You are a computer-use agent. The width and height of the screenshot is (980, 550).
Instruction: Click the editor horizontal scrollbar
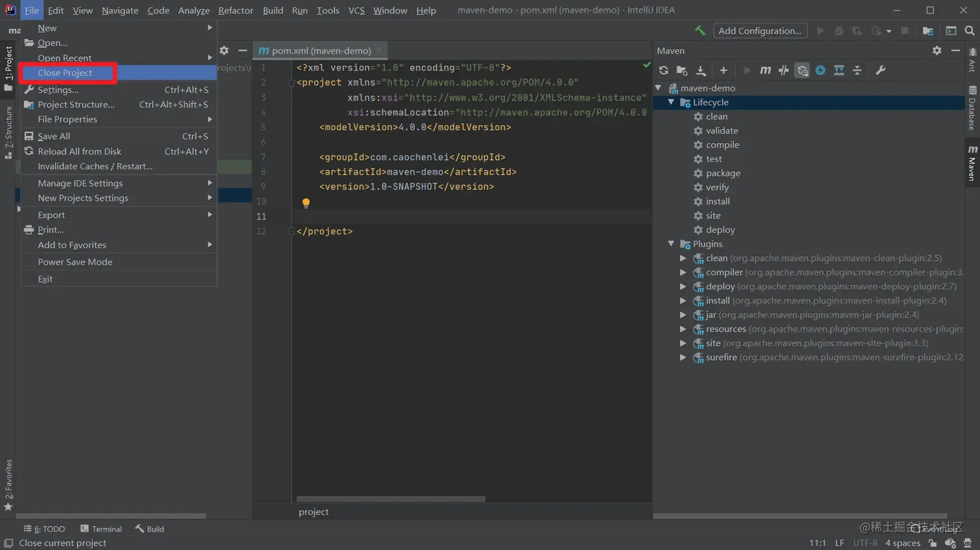coord(391,499)
